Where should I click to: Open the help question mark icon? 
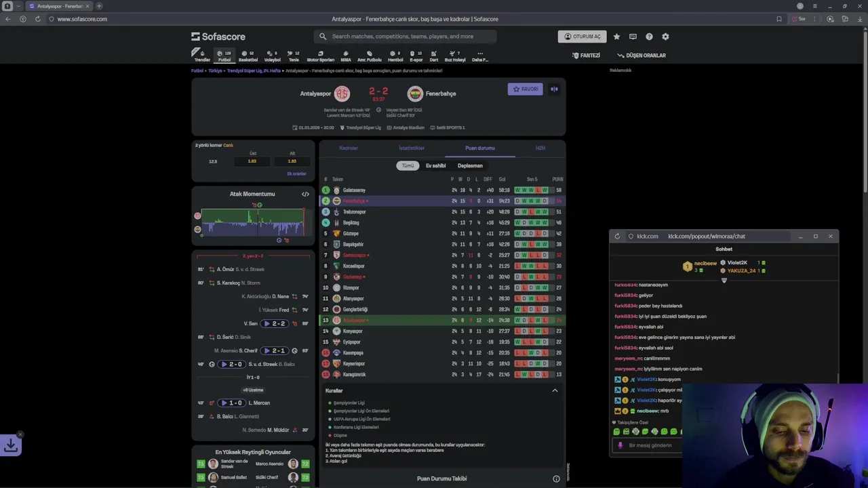pos(649,37)
